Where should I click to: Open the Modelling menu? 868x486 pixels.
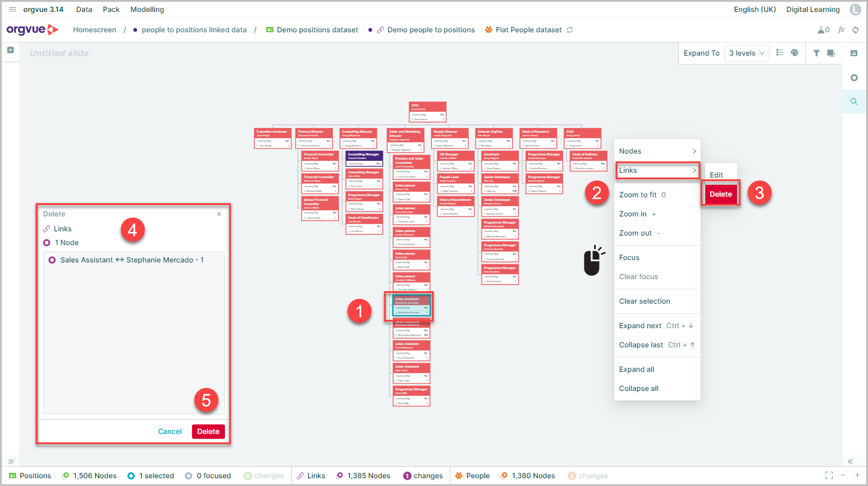coord(147,10)
